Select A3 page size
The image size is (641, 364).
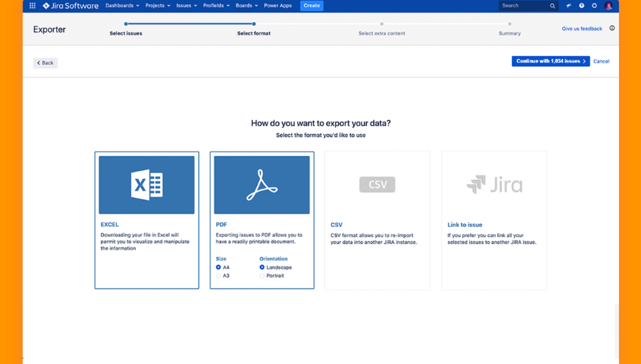[219, 276]
